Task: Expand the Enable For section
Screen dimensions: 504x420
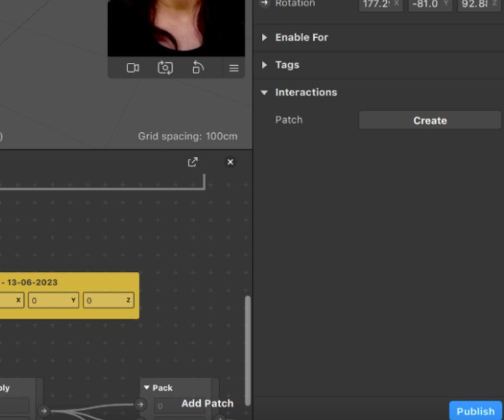Action: pyautogui.click(x=265, y=37)
